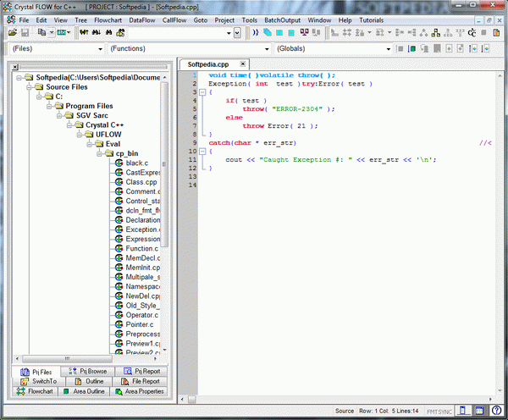508x420 pixels.
Task: Open the Files dropdown
Action: point(100,49)
